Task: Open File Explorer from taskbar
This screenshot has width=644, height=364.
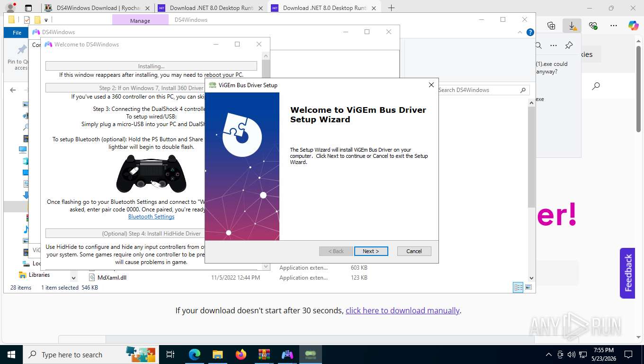Action: (x=217, y=355)
